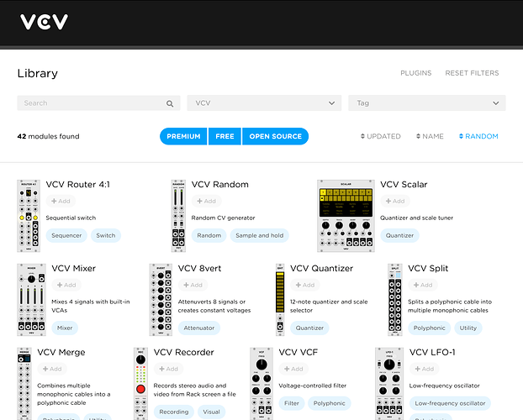The height and width of the screenshot is (420, 523).
Task: Focus the Search input field
Action: click(x=98, y=103)
